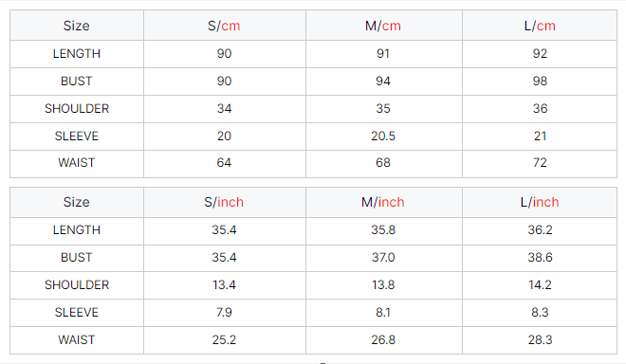Select the 14.2 shoulder inch value
This screenshot has width=626, height=364.
[x=540, y=285]
